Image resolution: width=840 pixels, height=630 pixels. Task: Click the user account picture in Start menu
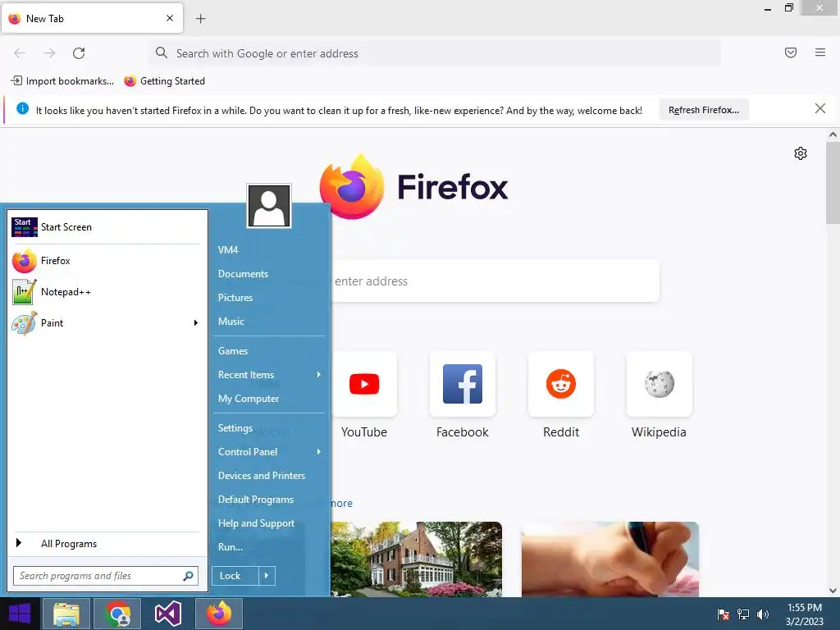269,206
